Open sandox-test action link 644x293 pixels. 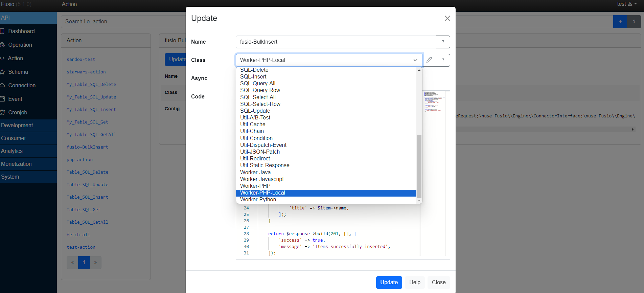pyautogui.click(x=81, y=59)
